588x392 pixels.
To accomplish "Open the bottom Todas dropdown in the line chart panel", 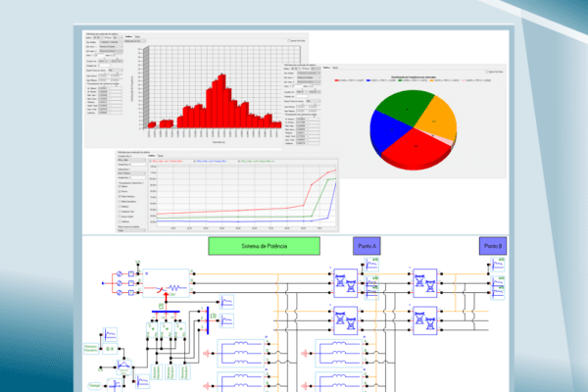I will tap(131, 230).
